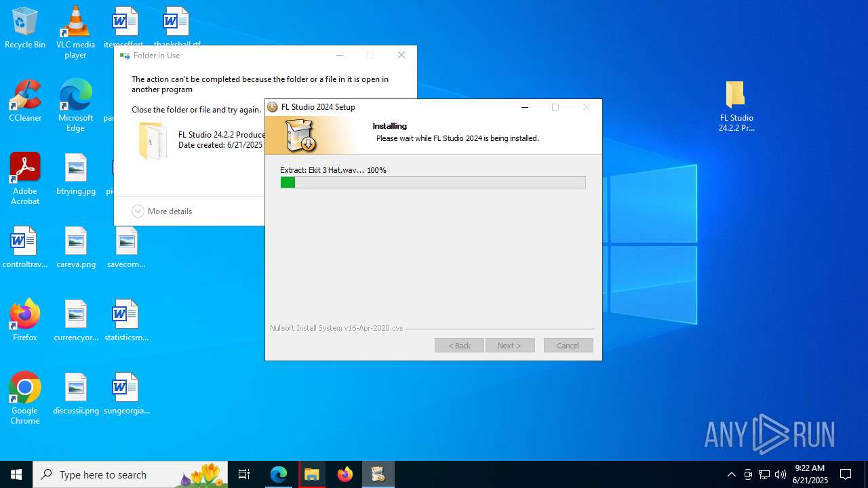
Task: Switch to File Explorer in taskbar
Action: click(x=312, y=474)
